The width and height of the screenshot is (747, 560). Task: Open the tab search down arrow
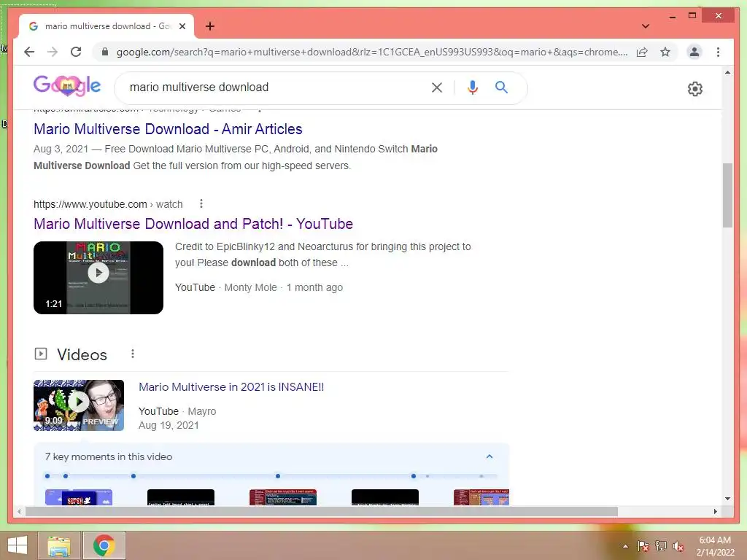(645, 26)
